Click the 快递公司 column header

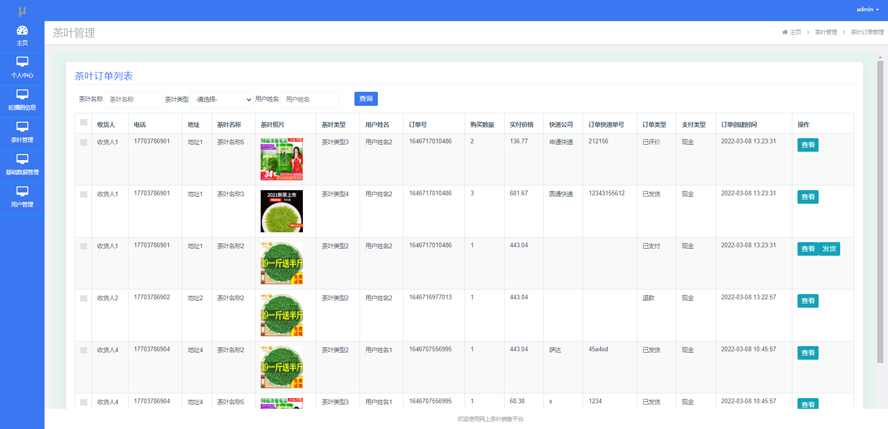[x=561, y=125]
